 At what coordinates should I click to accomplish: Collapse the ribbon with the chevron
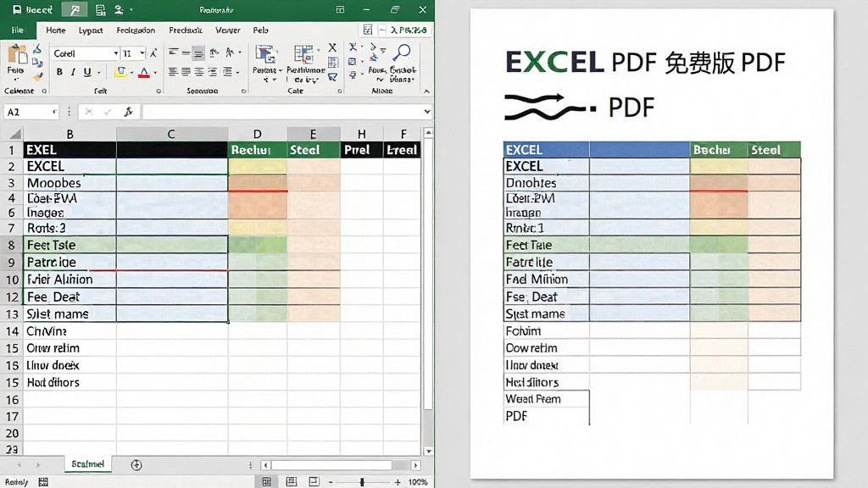pos(426,91)
